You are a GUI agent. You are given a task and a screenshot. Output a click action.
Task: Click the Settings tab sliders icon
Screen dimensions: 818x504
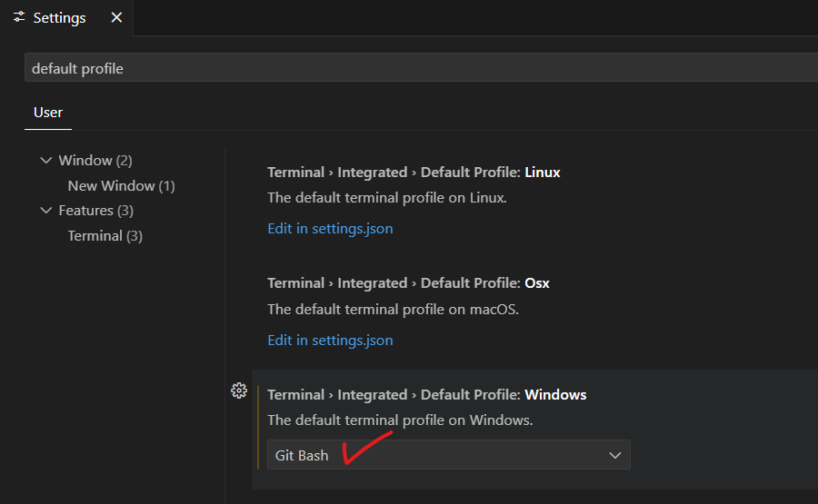pyautogui.click(x=19, y=17)
